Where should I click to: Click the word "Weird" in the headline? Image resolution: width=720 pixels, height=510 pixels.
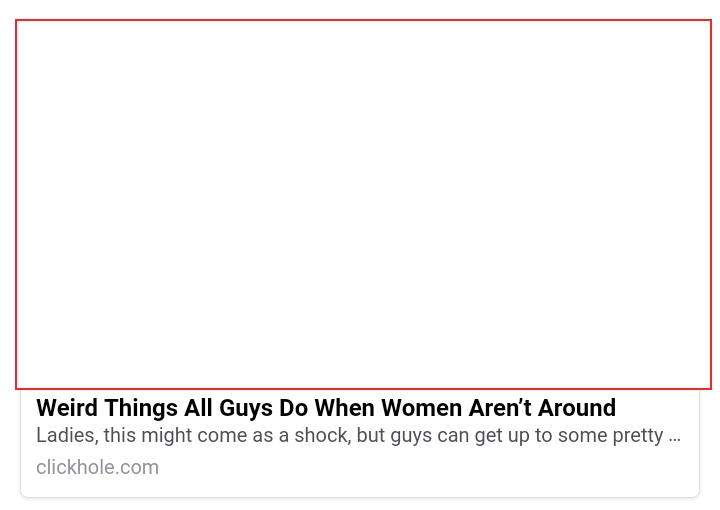tap(67, 408)
